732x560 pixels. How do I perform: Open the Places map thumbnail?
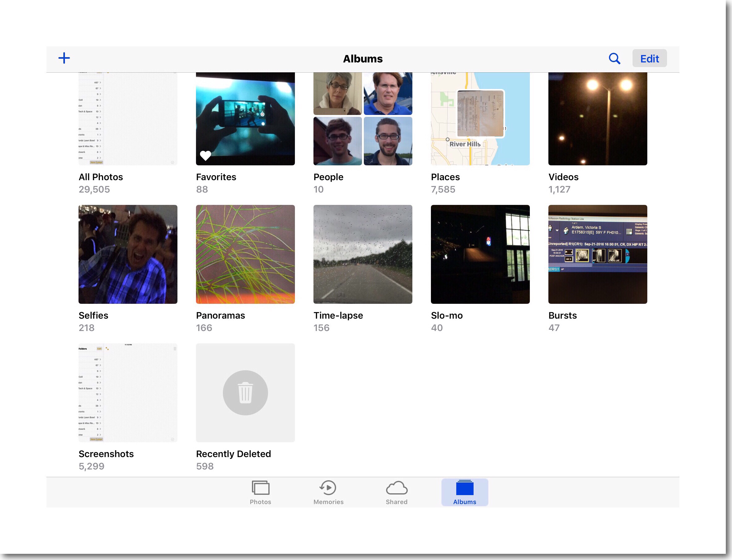click(480, 118)
